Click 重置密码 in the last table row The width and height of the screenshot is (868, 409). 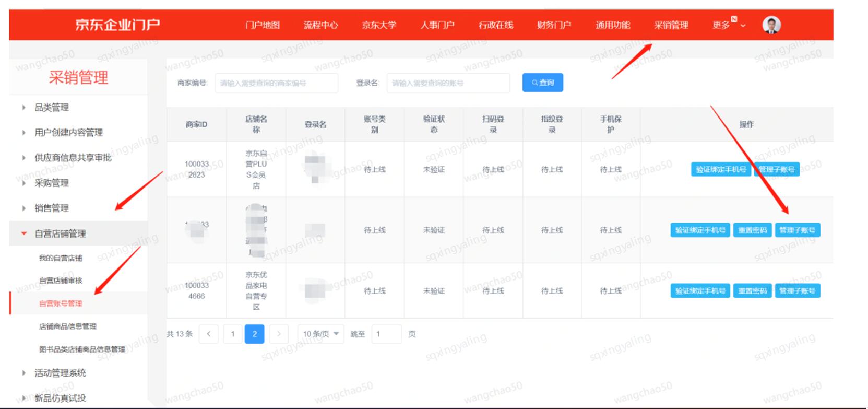click(752, 291)
